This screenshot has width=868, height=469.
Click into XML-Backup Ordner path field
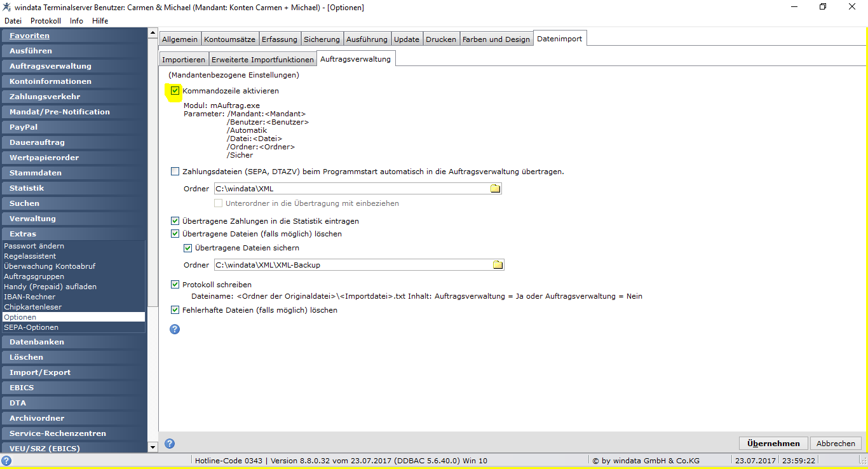[353, 265]
